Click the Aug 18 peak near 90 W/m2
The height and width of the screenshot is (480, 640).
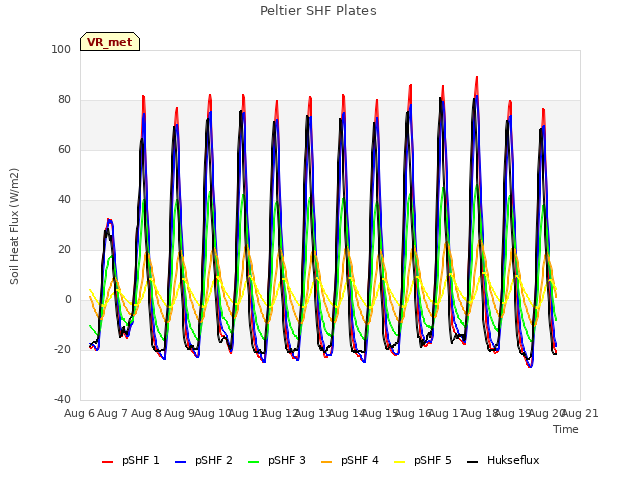coord(476,77)
